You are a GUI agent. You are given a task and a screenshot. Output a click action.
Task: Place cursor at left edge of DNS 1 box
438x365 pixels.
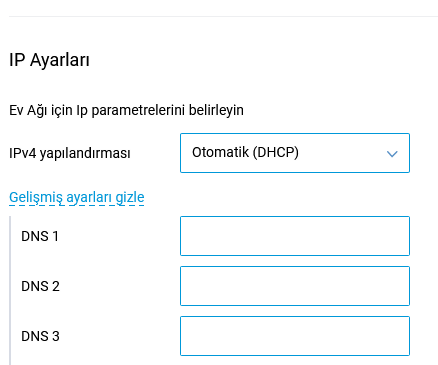tap(185, 236)
